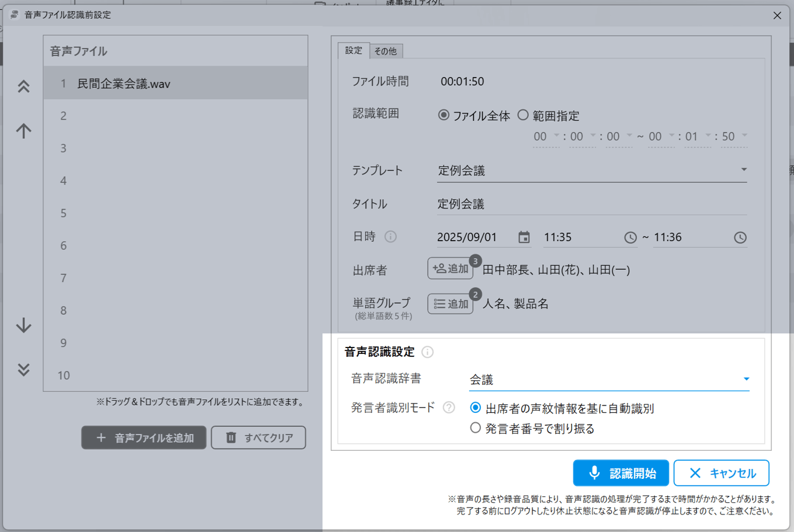This screenshot has height=532, width=794.
Task: Move file to top with double-up arrow
Action: point(23,87)
